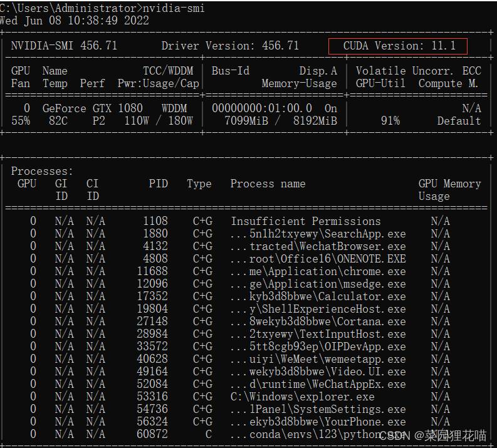This screenshot has width=497, height=448.
Task: Click 'Driver Version: 456.71' text
Action: [x=230, y=46]
